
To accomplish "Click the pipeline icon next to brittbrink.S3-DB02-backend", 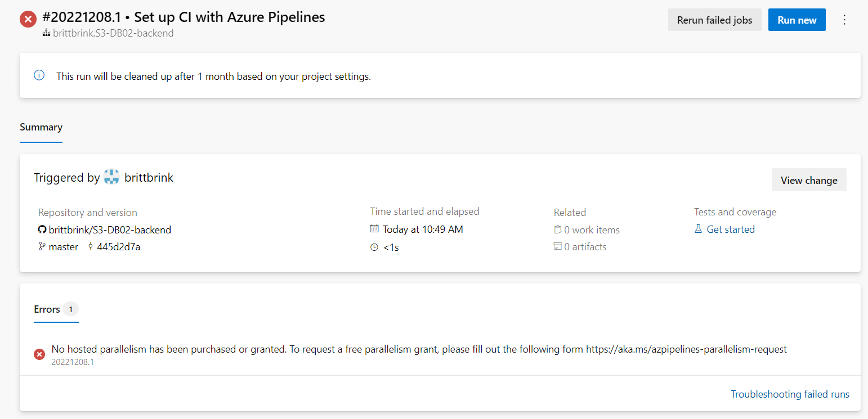I will 46,33.
